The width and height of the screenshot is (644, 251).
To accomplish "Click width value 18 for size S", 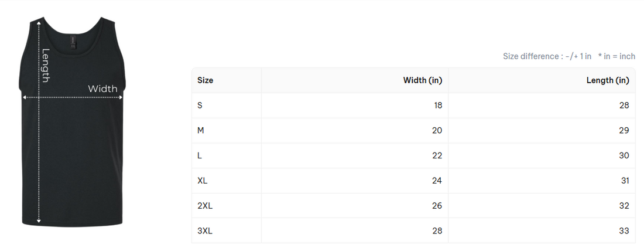I will tap(437, 106).
